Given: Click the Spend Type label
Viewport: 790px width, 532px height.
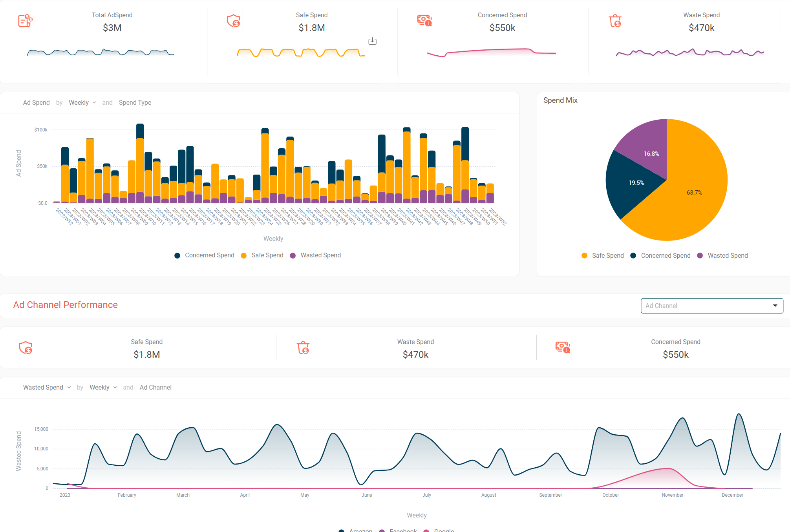Looking at the screenshot, I should pos(135,102).
